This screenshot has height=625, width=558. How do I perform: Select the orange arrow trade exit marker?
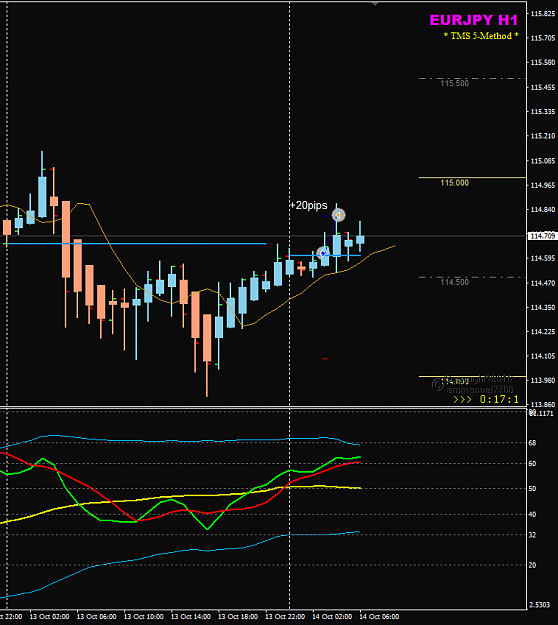coord(338,216)
